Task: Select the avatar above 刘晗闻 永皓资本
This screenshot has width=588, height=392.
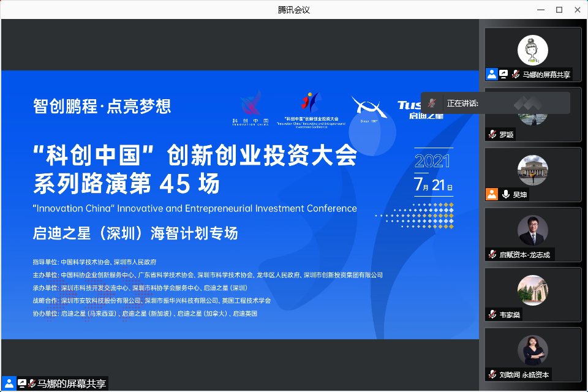Action: (532, 350)
